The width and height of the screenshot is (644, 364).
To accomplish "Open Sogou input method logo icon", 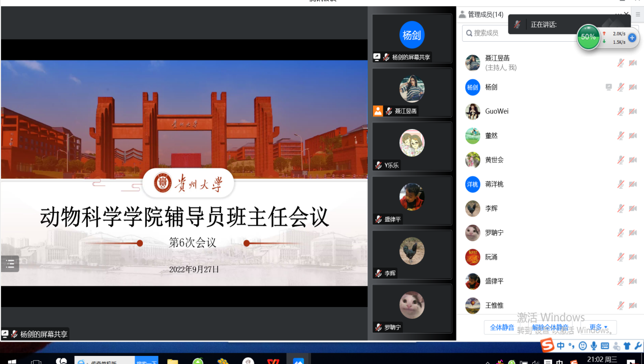I will [x=547, y=345].
